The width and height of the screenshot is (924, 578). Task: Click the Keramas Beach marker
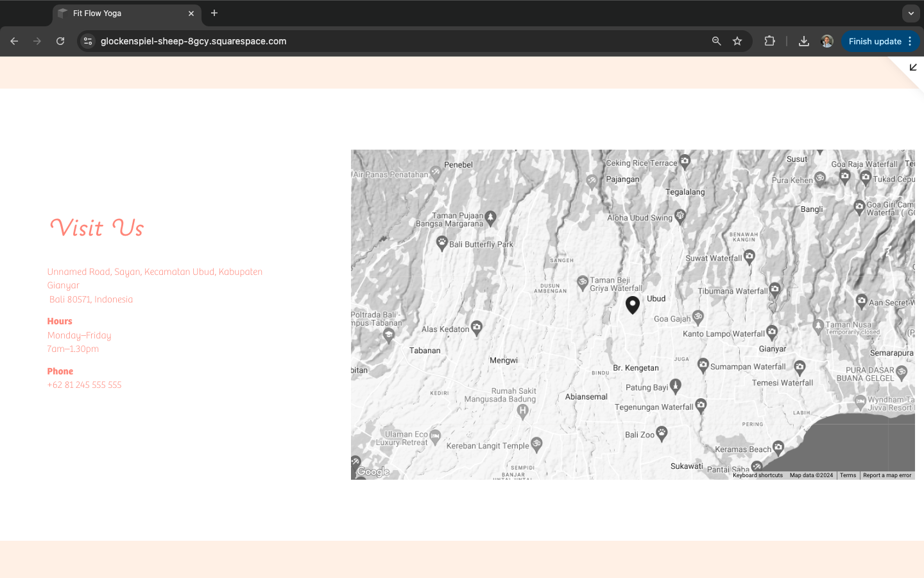pyautogui.click(x=778, y=447)
